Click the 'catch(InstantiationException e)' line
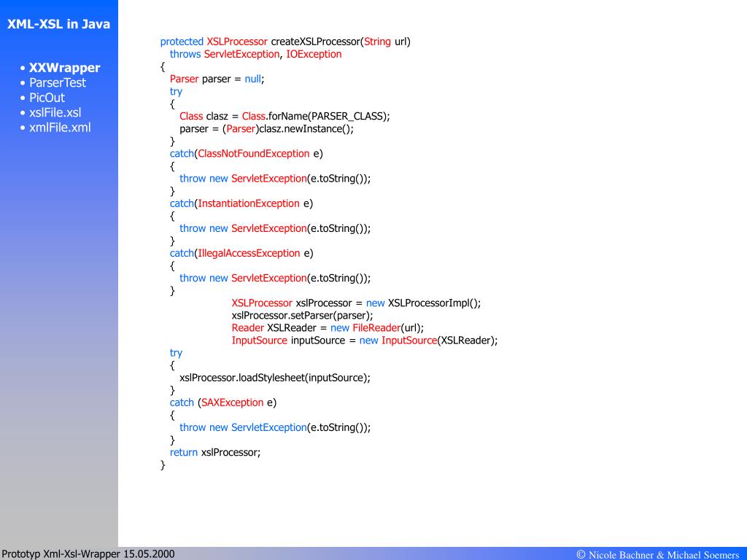The image size is (747, 560). (x=241, y=203)
